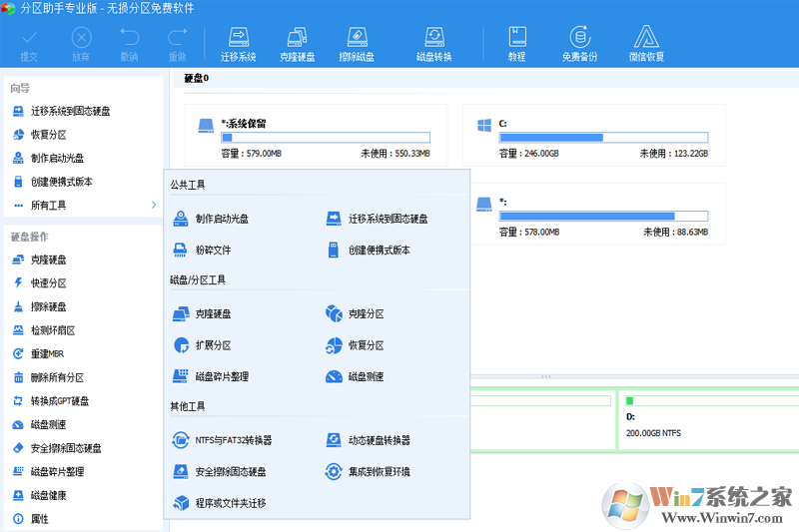Select 磁盘健康 in the sidebar

coord(40,495)
